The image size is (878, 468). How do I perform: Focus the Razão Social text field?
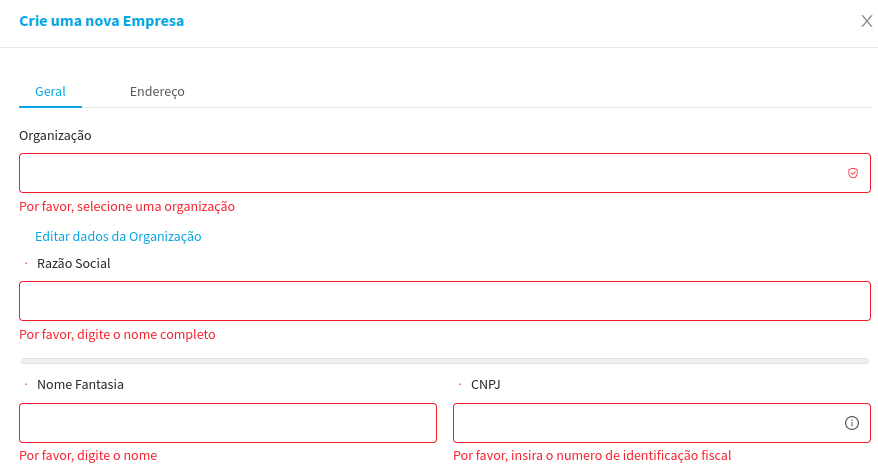(444, 301)
